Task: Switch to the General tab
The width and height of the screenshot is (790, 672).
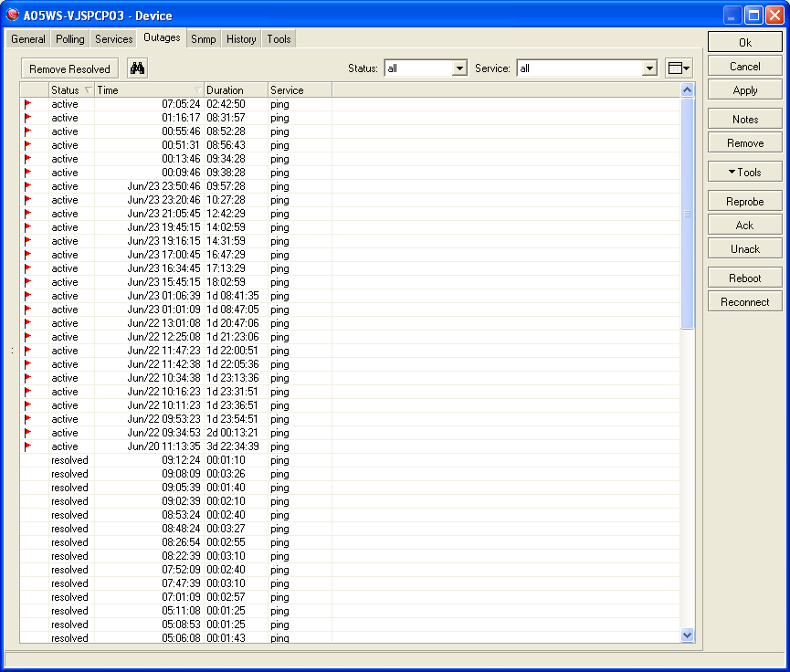Action: tap(28, 38)
